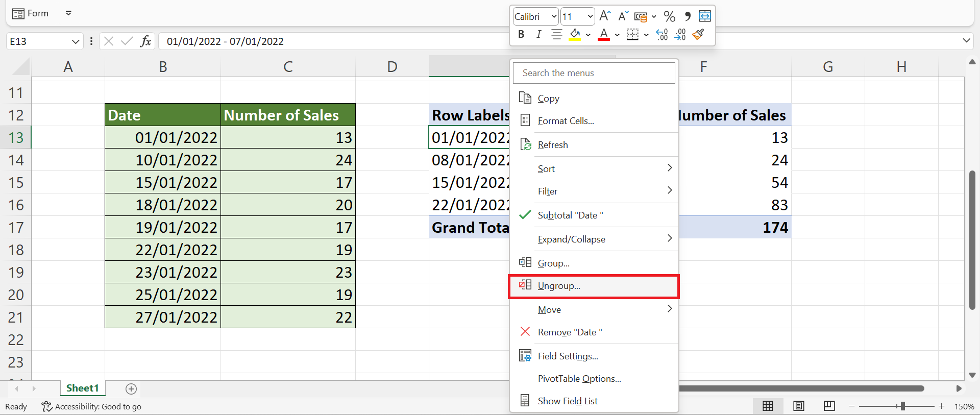Image resolution: width=980 pixels, height=415 pixels.
Task: Click Accessibility: Good to go status
Action: (92, 406)
